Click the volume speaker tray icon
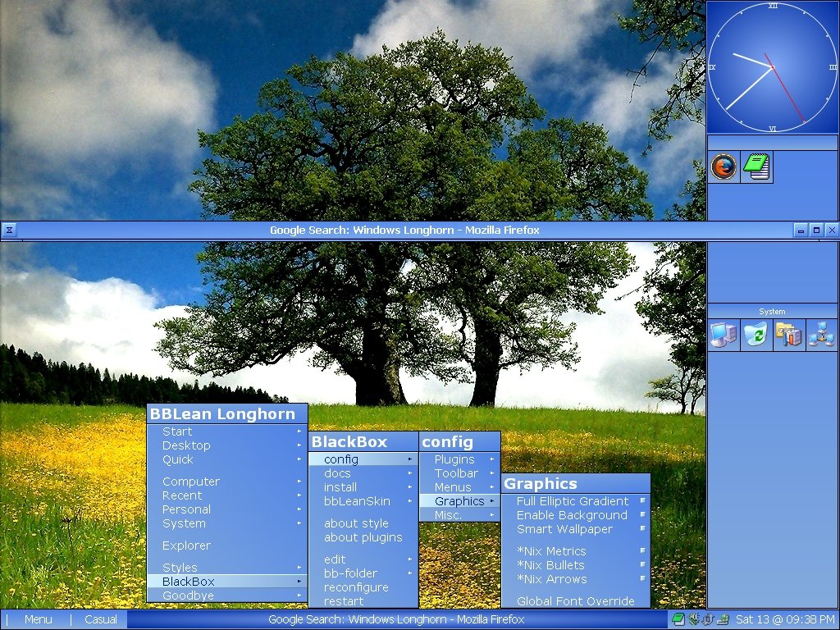 (694, 620)
